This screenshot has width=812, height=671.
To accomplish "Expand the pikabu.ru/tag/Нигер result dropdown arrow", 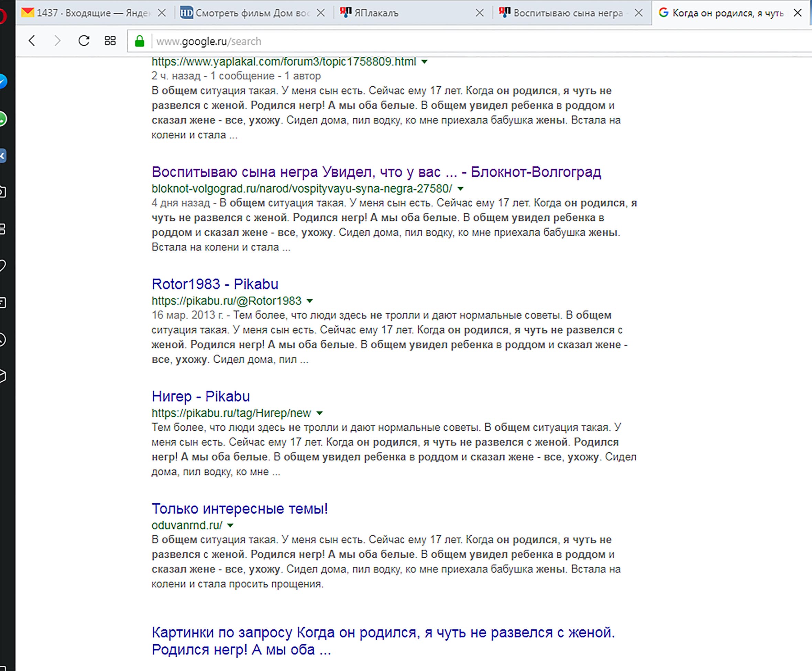I will coord(320,413).
